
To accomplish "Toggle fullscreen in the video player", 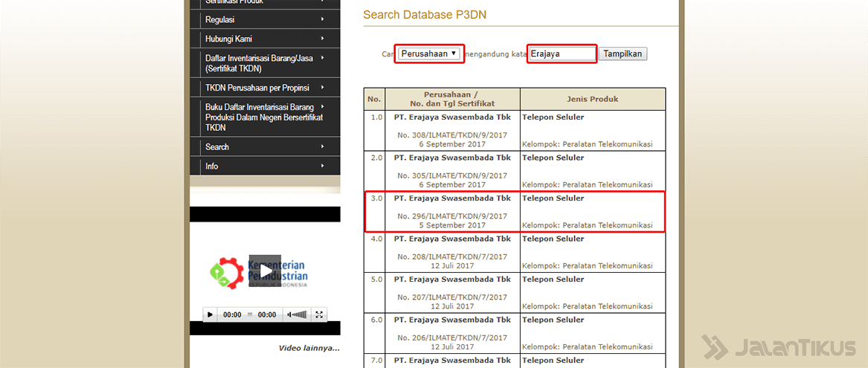I will click(319, 315).
